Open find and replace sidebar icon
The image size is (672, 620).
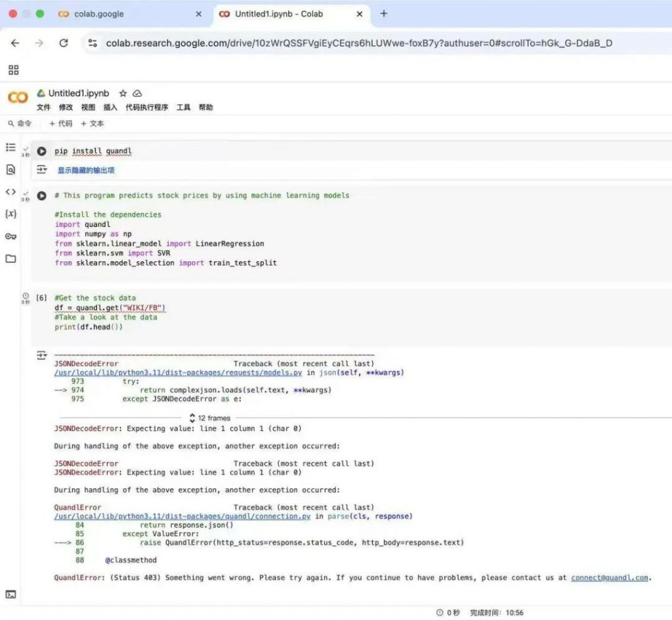pyautogui.click(x=10, y=169)
